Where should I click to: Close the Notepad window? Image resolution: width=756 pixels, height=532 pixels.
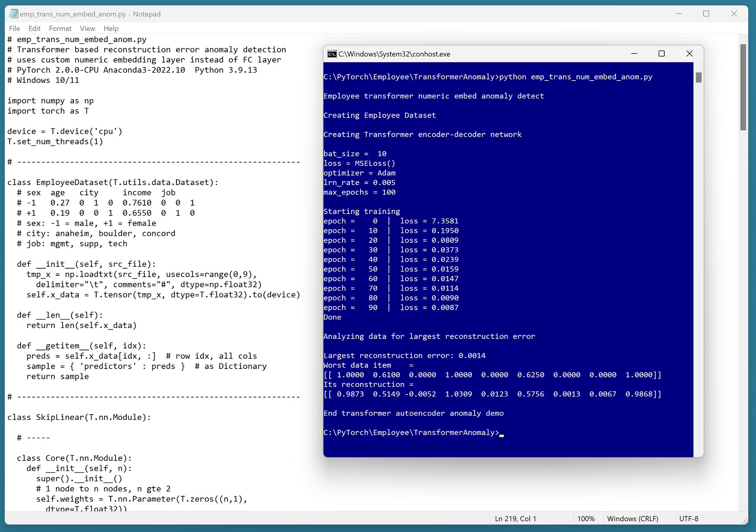[734, 14]
